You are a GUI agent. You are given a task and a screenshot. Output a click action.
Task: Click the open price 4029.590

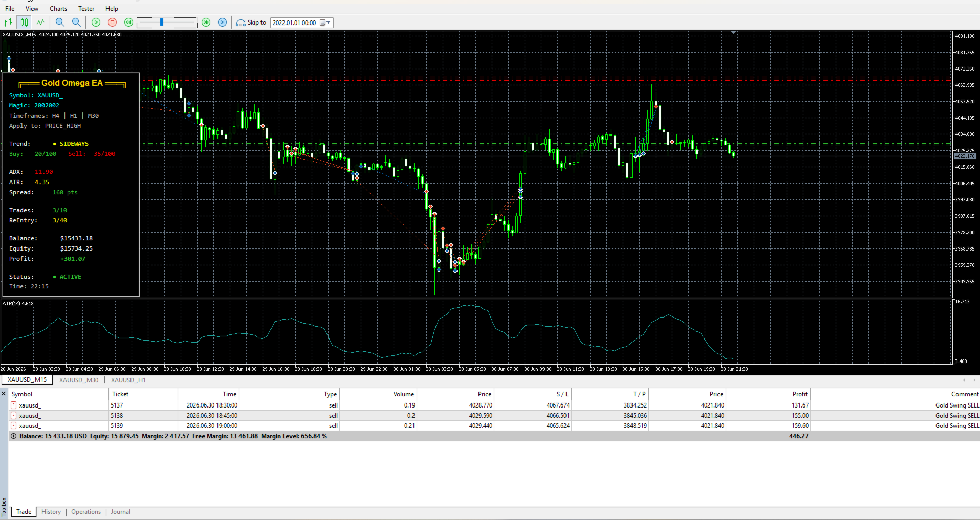pos(481,416)
